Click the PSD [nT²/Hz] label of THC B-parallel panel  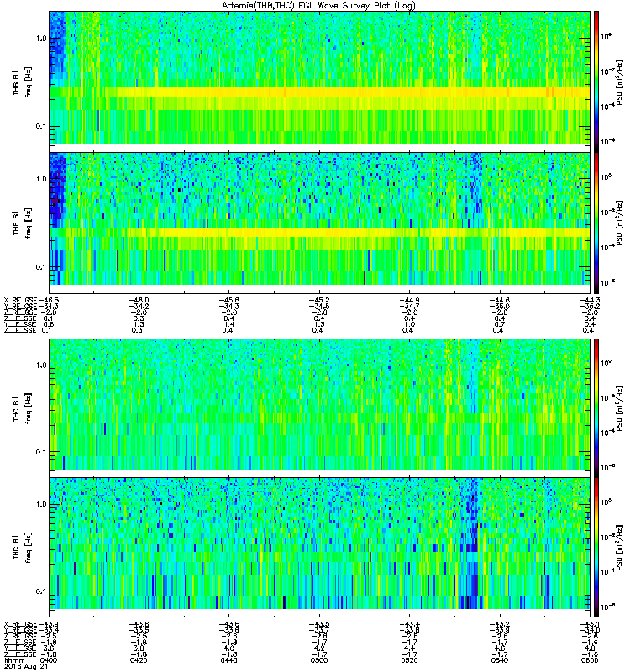620,548
